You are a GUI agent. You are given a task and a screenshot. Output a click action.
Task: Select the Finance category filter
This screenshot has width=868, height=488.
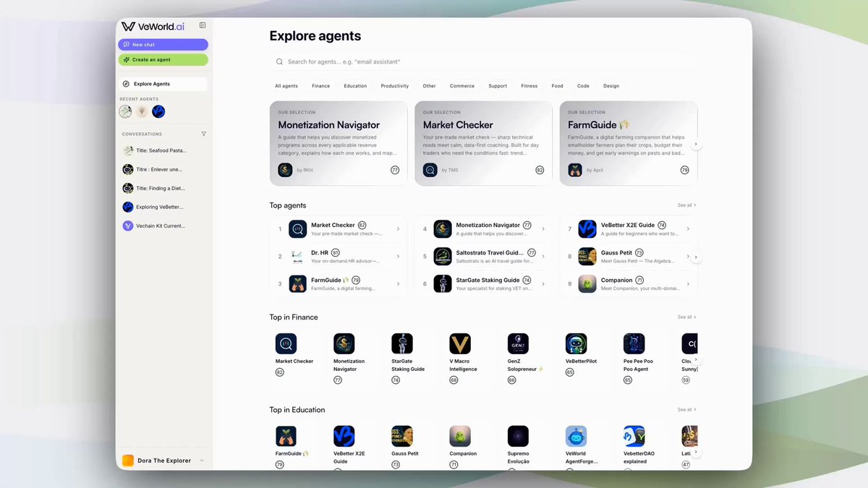pyautogui.click(x=320, y=86)
